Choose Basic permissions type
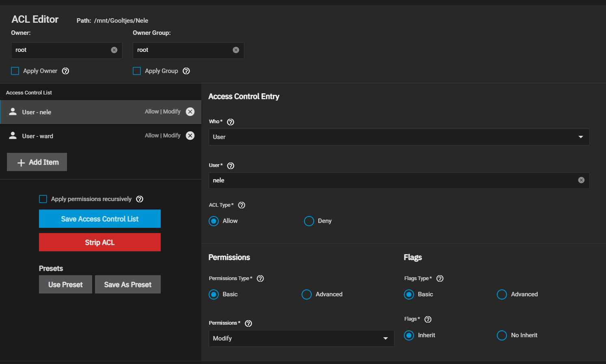606x364 pixels. pyautogui.click(x=214, y=294)
